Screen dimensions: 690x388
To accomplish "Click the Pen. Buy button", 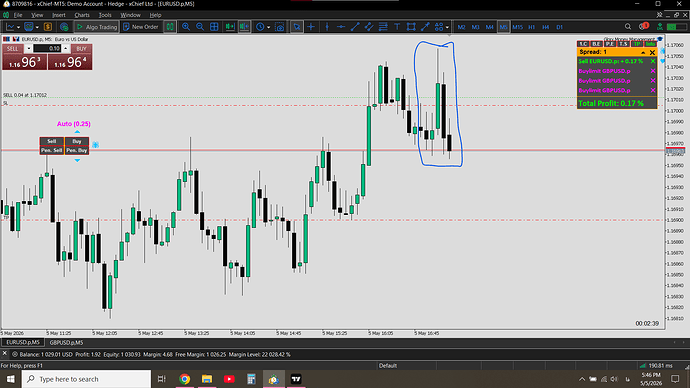I will pos(77,150).
